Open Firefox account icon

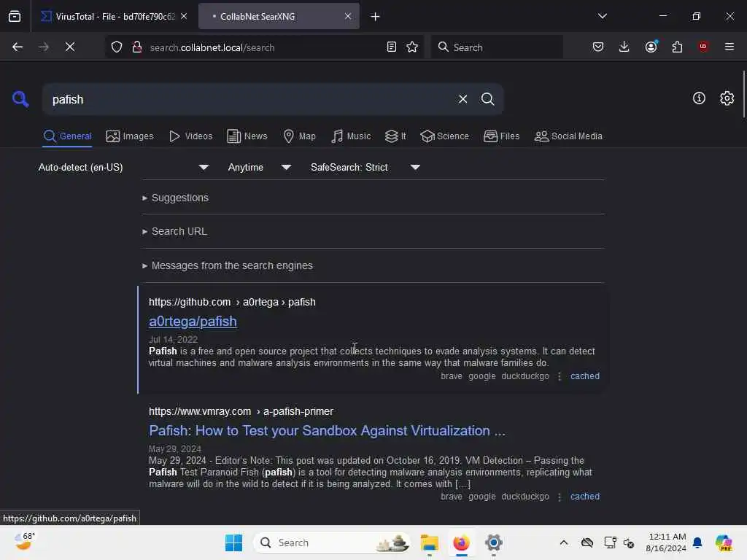[651, 47]
